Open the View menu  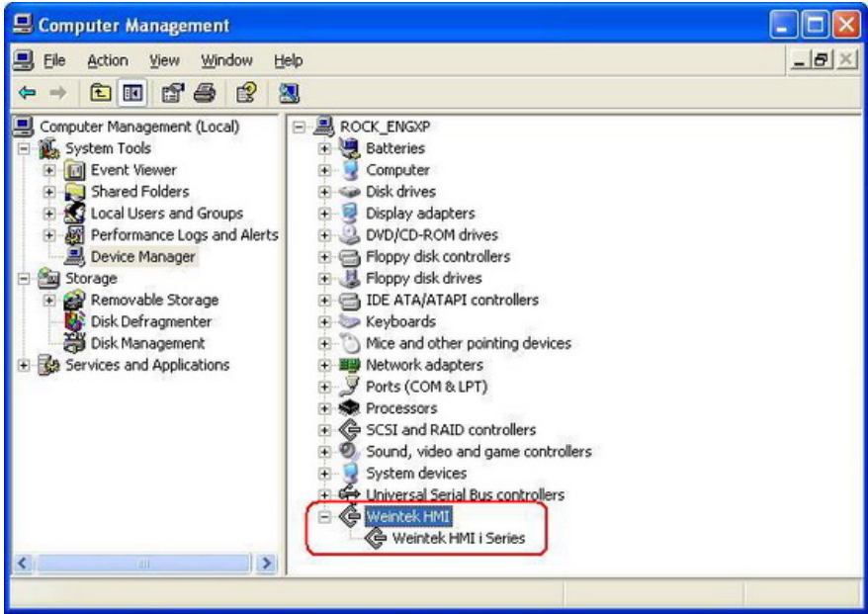click(164, 60)
